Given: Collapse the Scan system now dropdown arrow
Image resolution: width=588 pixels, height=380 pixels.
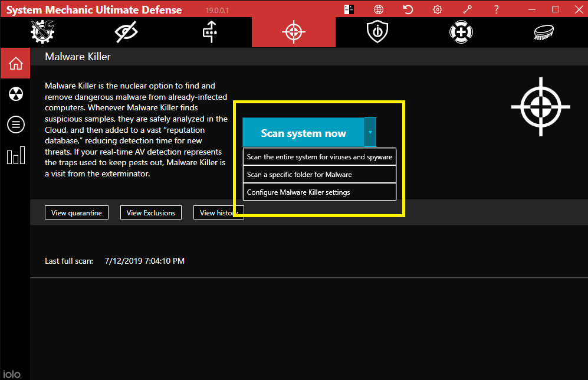Looking at the screenshot, I should point(370,132).
